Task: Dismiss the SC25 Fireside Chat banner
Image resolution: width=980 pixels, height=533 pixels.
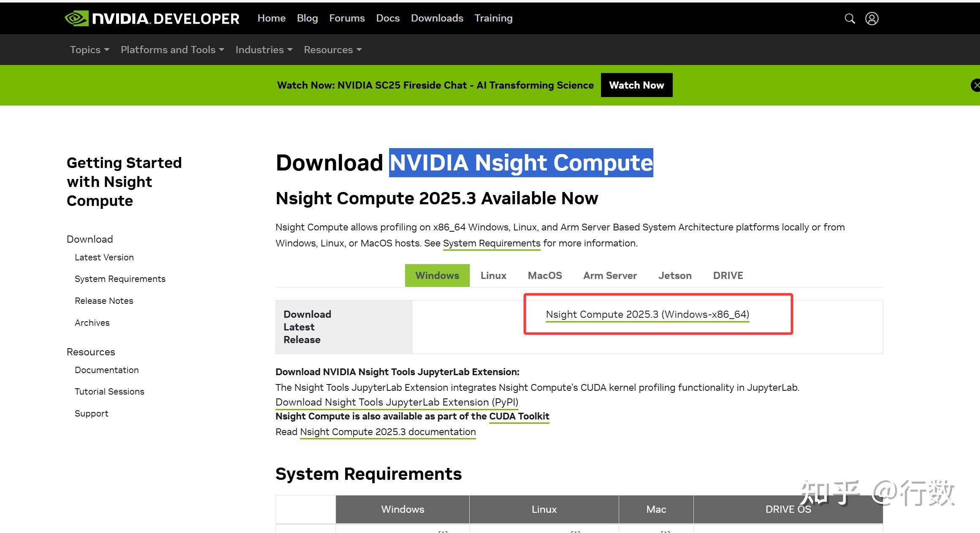Action: (975, 85)
